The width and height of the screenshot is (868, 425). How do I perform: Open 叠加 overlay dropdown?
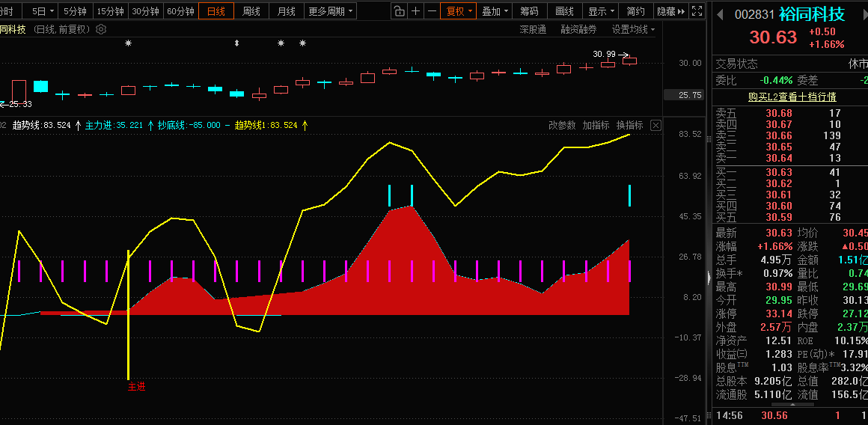click(495, 11)
